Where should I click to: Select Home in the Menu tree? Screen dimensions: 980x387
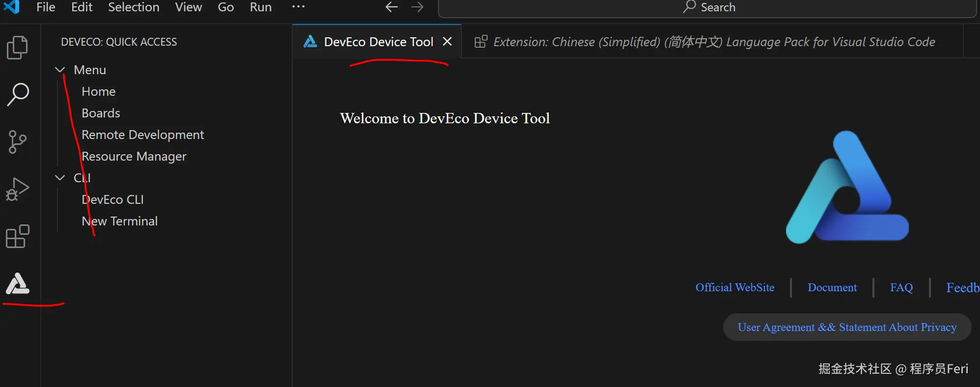(x=98, y=92)
